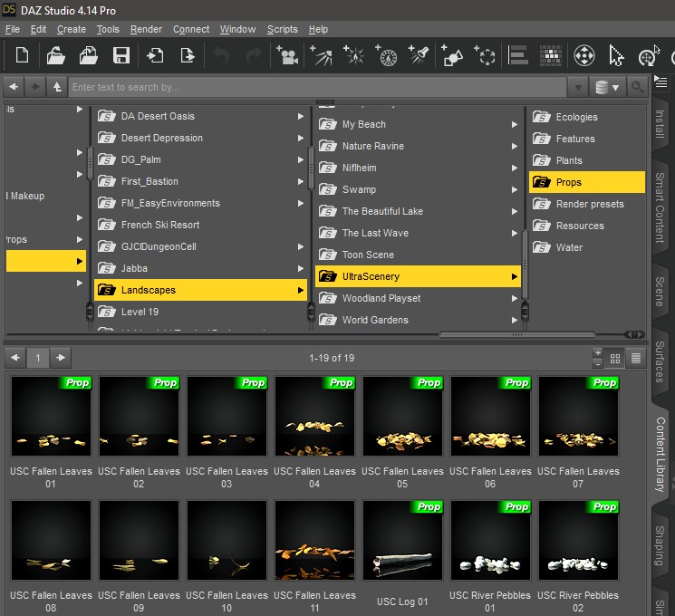The width and height of the screenshot is (675, 616).
Task: Switch to thumbnail grid view
Action: click(615, 358)
